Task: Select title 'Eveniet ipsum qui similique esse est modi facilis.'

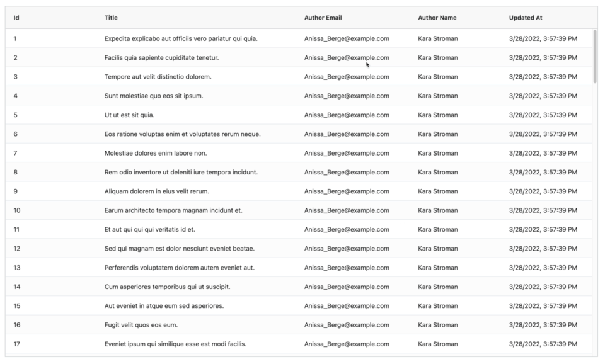Action: (x=175, y=344)
